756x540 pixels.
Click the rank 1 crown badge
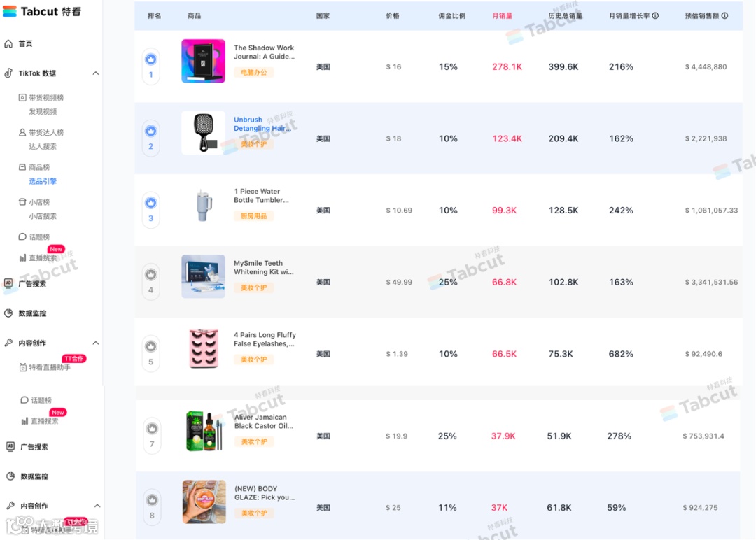click(x=150, y=59)
